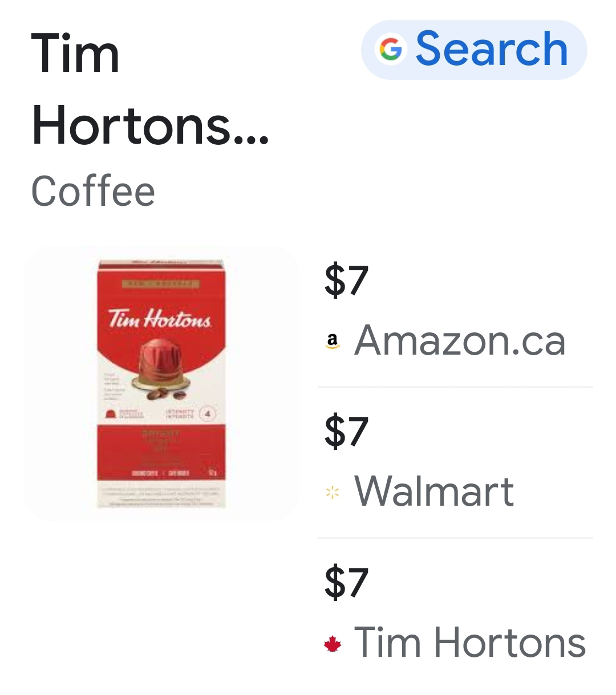The width and height of the screenshot is (616, 695).
Task: Tap the circled intensity 4 badge
Action: click(209, 414)
